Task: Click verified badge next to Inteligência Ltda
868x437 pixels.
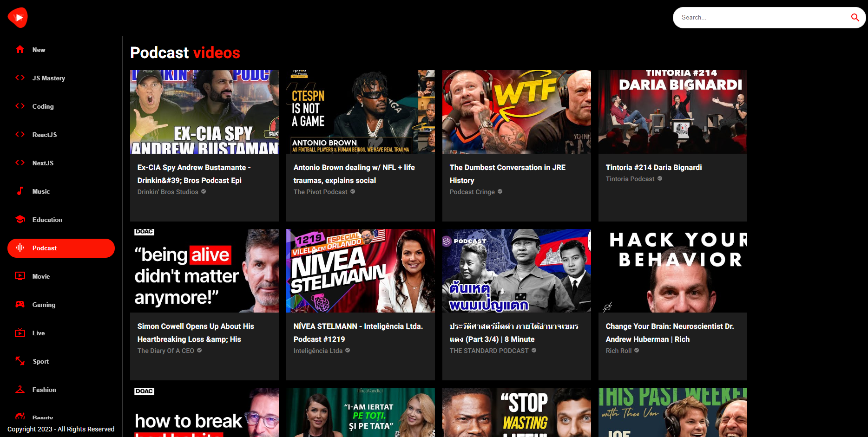Action: pos(348,350)
